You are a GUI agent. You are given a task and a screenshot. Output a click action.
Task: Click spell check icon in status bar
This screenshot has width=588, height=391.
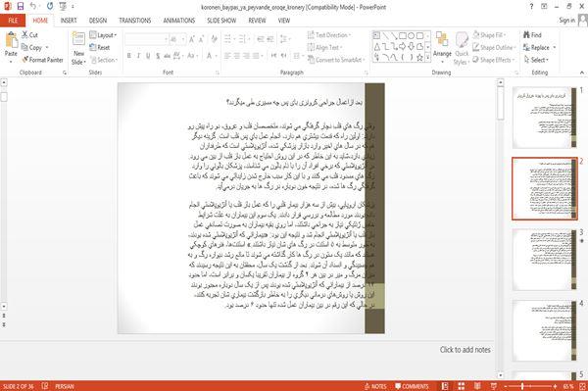point(45,386)
